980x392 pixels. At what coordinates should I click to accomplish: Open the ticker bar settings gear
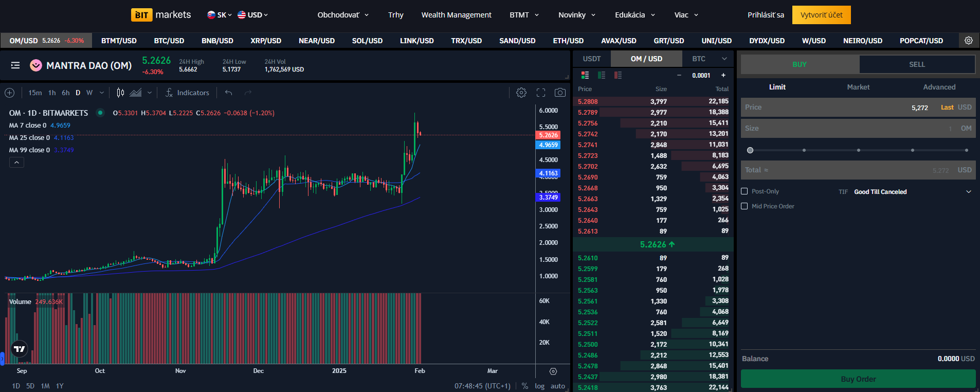(x=968, y=41)
